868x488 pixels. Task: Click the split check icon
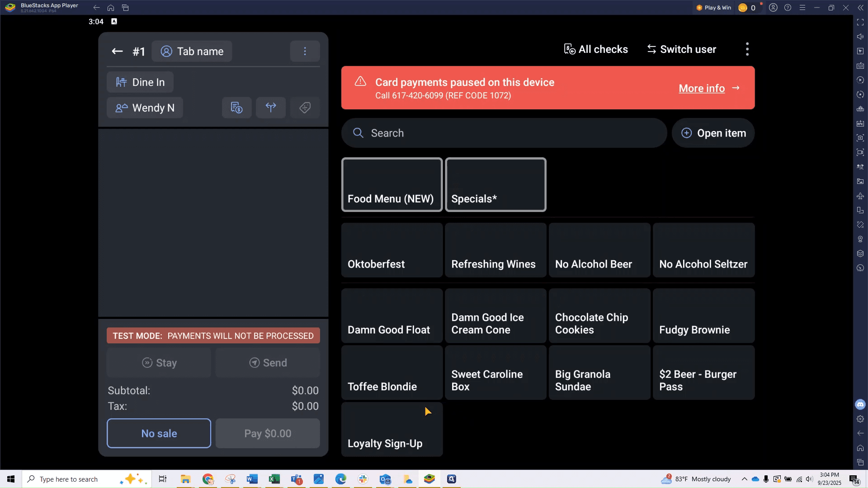coord(271,108)
